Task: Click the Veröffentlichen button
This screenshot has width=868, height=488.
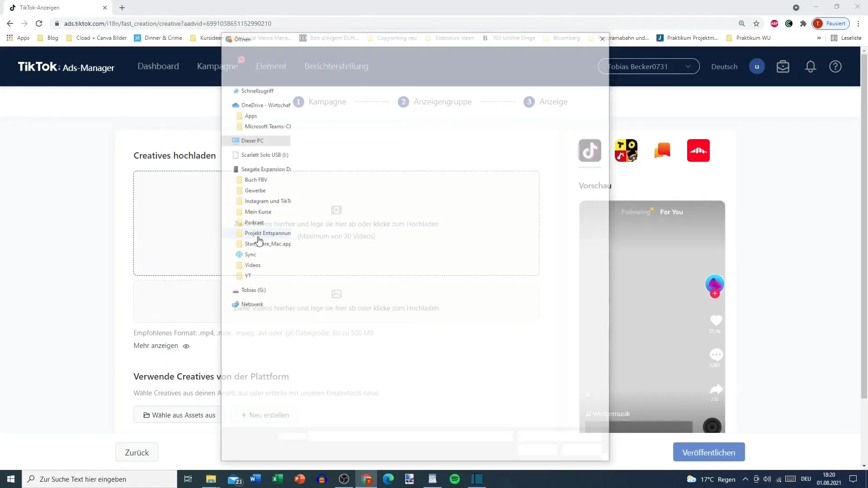Action: (708, 452)
